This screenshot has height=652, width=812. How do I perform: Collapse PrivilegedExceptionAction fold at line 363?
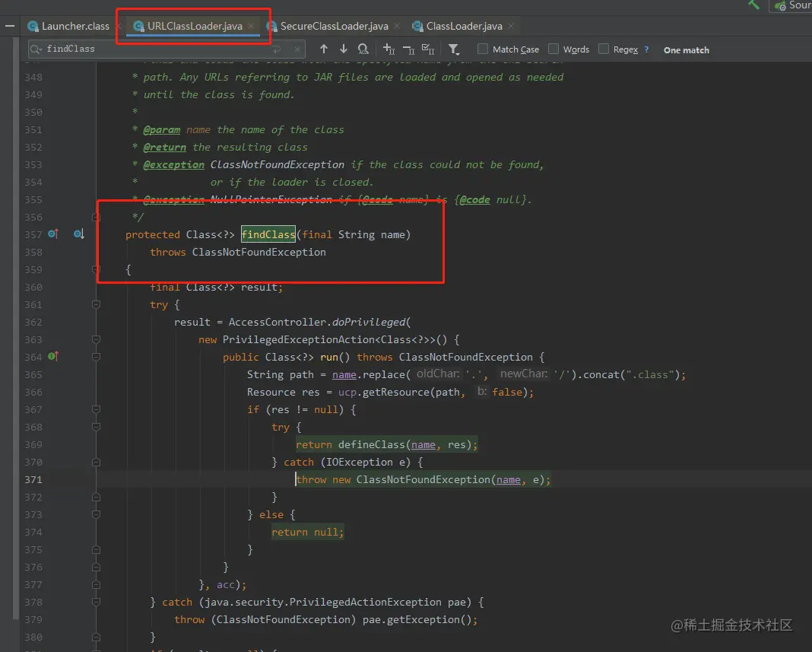point(96,339)
